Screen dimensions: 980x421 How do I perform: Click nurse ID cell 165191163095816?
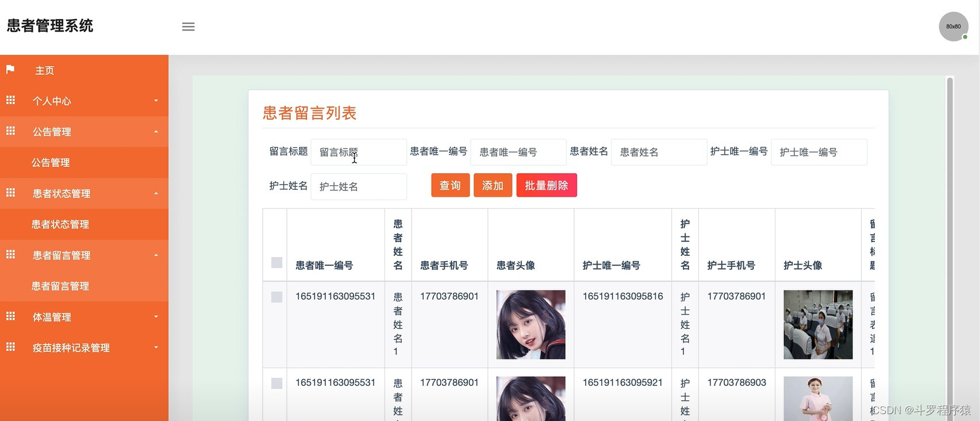click(622, 296)
